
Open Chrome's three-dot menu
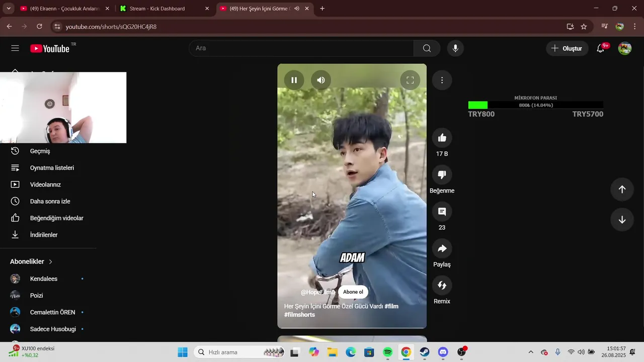634,27
